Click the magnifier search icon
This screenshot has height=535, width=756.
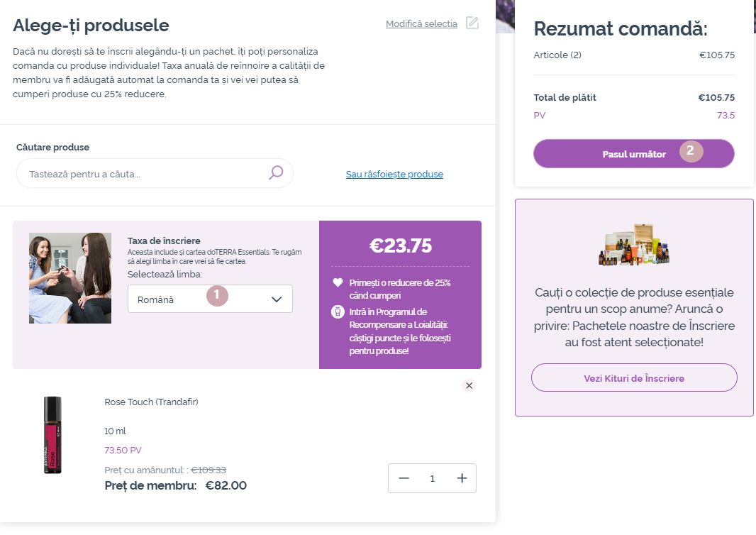(x=276, y=172)
